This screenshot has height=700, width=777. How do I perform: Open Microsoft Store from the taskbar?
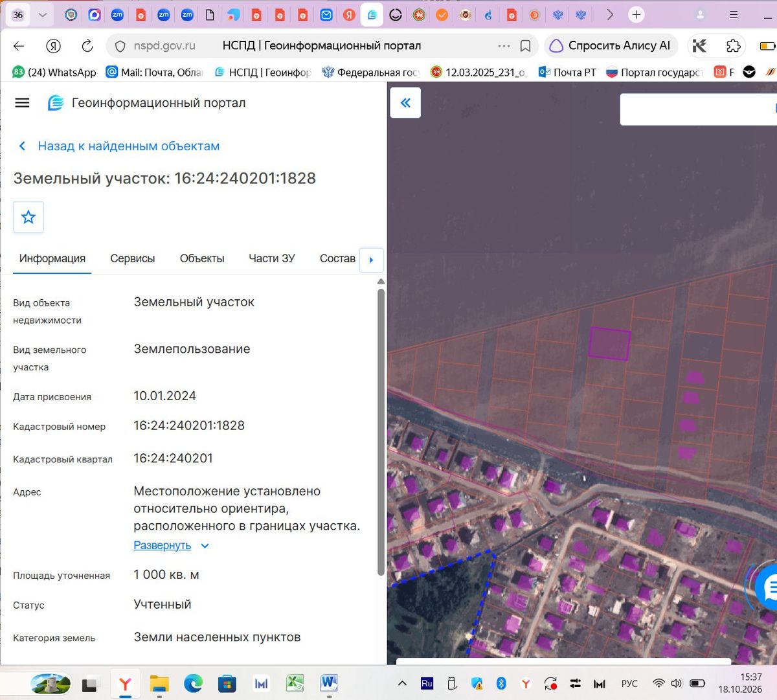227,683
